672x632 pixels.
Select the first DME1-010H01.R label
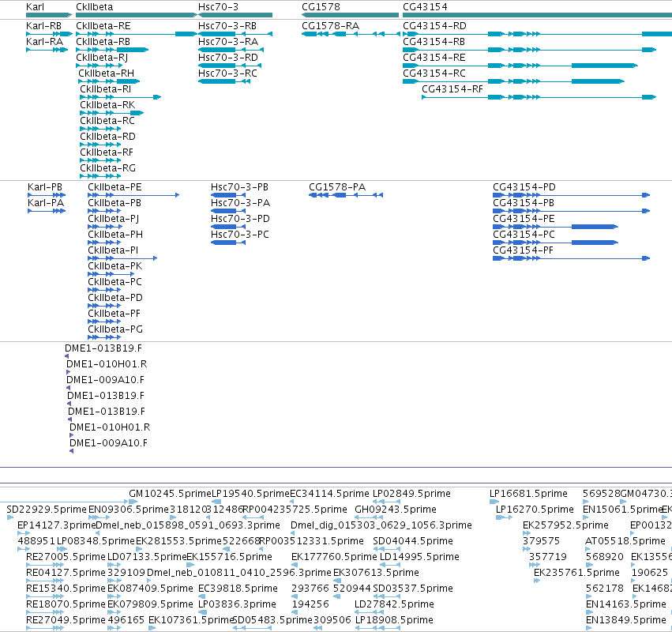(107, 364)
